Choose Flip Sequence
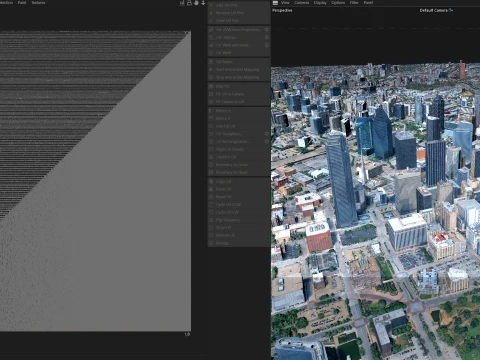The height and width of the screenshot is (360, 480). 239,220
